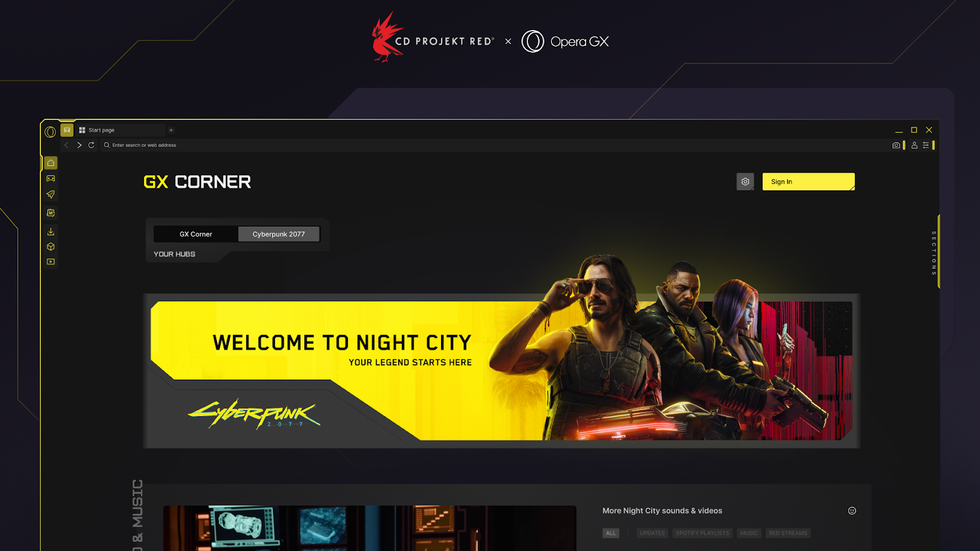This screenshot has width=980, height=551.
Task: Open the Opera GX main menu logo
Action: [x=50, y=131]
